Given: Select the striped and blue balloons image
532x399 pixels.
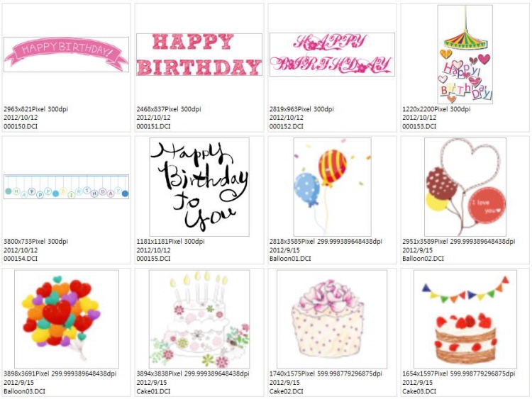Looking at the screenshot, I should tap(332, 187).
